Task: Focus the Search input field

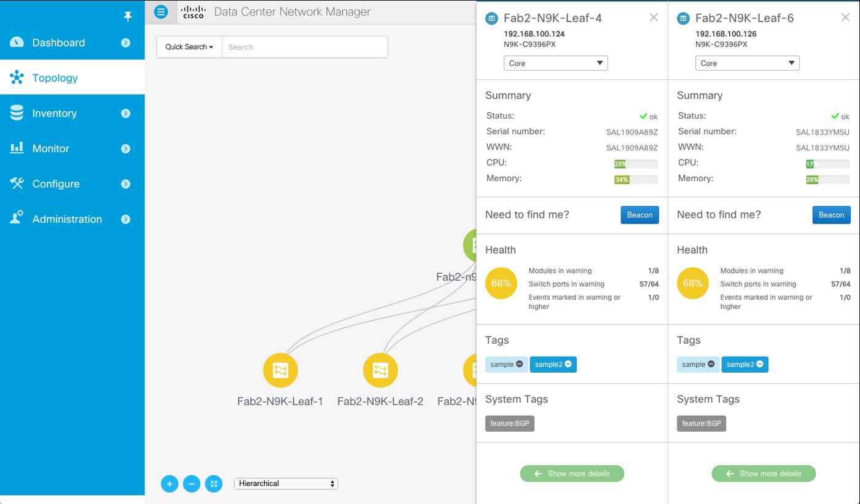Action: pyautogui.click(x=305, y=47)
